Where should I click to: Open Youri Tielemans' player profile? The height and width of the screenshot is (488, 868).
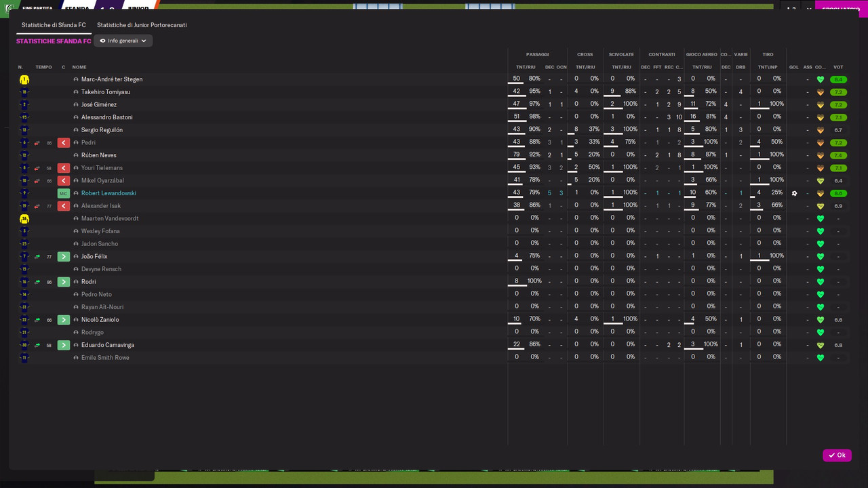tap(102, 168)
